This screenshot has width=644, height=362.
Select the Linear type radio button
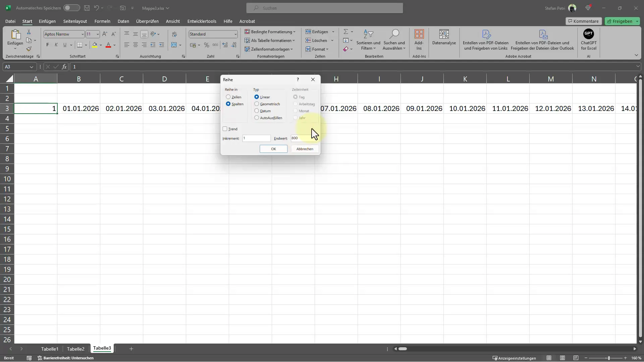point(257,97)
